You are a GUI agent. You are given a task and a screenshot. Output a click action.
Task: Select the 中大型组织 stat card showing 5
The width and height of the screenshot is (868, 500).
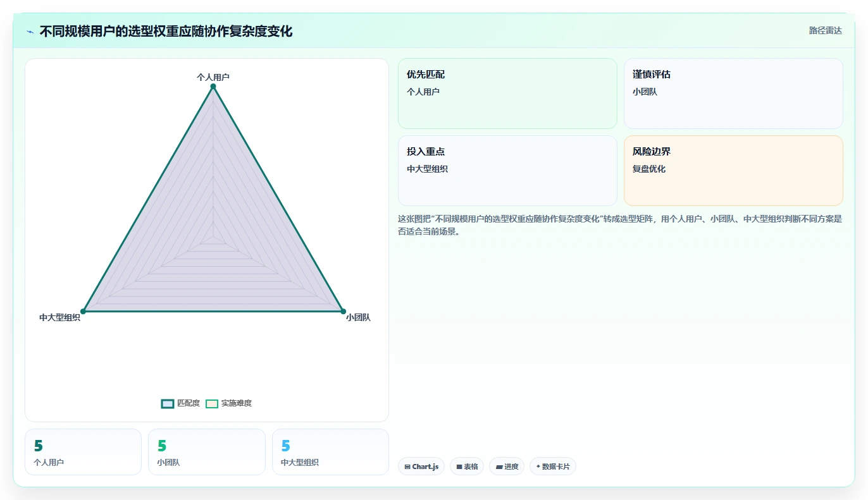(330, 452)
